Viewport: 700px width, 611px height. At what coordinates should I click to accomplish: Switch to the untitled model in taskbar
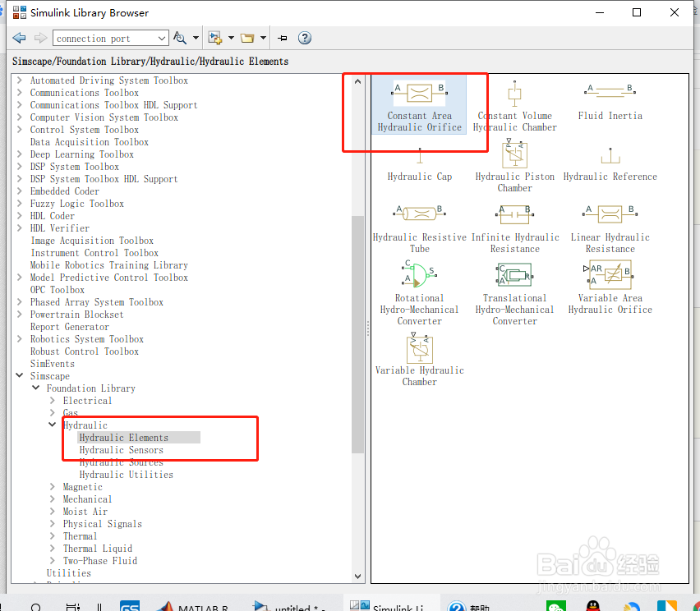click(289, 605)
